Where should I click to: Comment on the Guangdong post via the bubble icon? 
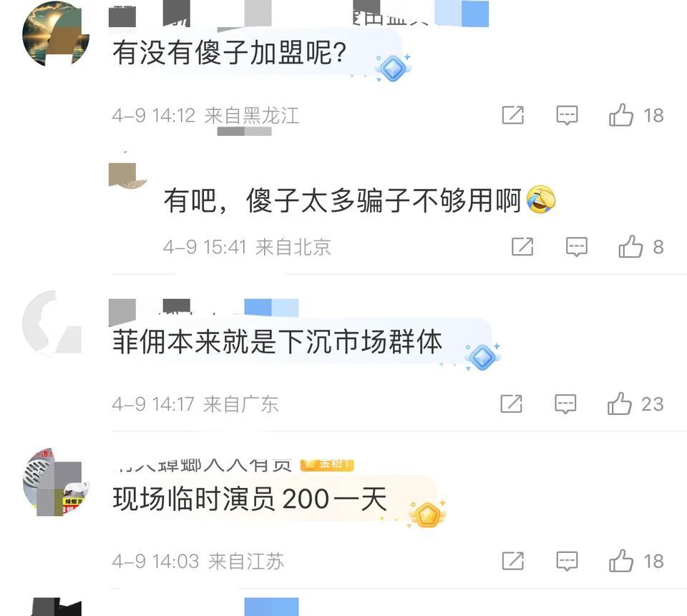[565, 404]
